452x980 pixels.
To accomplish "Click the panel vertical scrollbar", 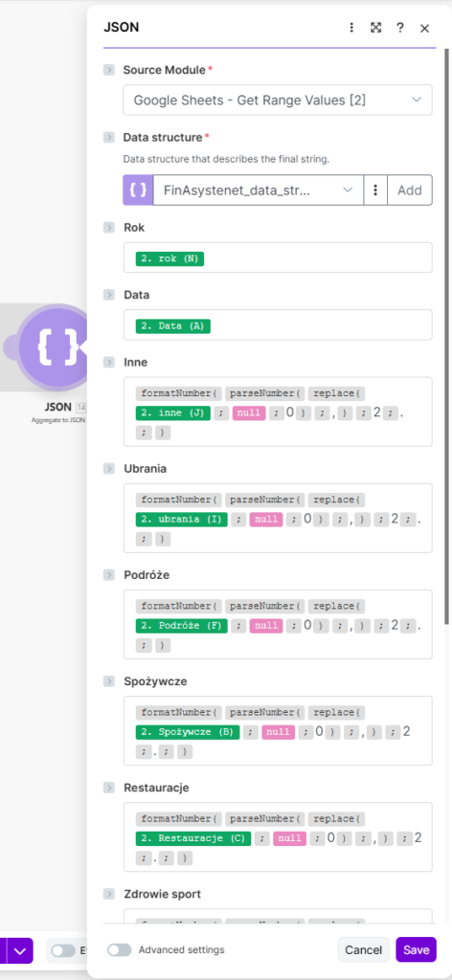I will (x=446, y=336).
